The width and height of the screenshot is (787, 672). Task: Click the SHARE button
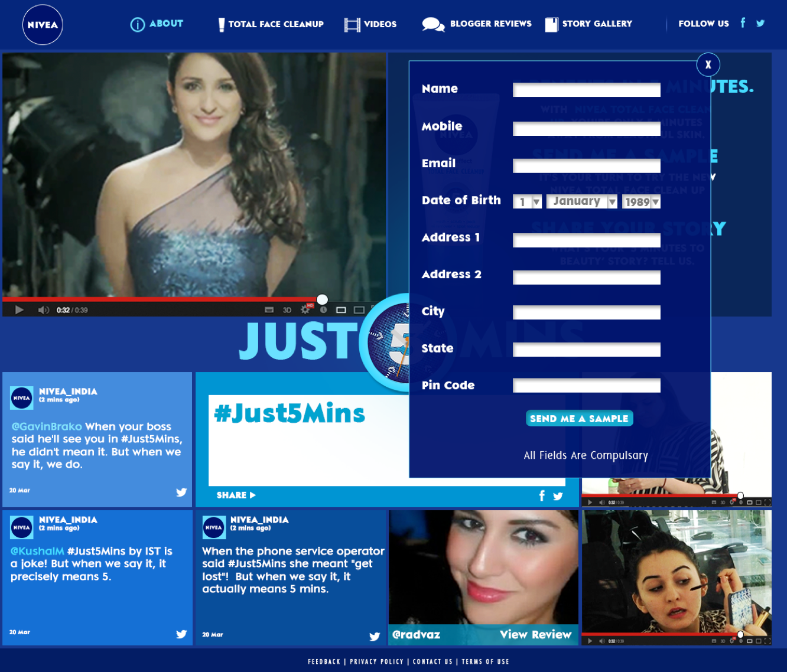click(x=236, y=495)
